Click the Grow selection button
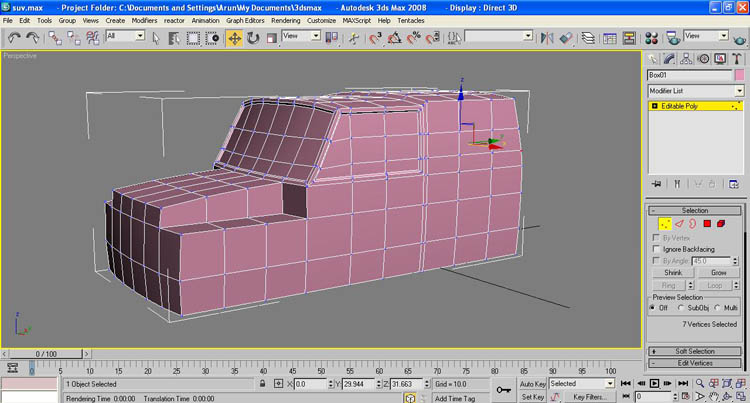This screenshot has height=403, width=750. click(x=718, y=272)
